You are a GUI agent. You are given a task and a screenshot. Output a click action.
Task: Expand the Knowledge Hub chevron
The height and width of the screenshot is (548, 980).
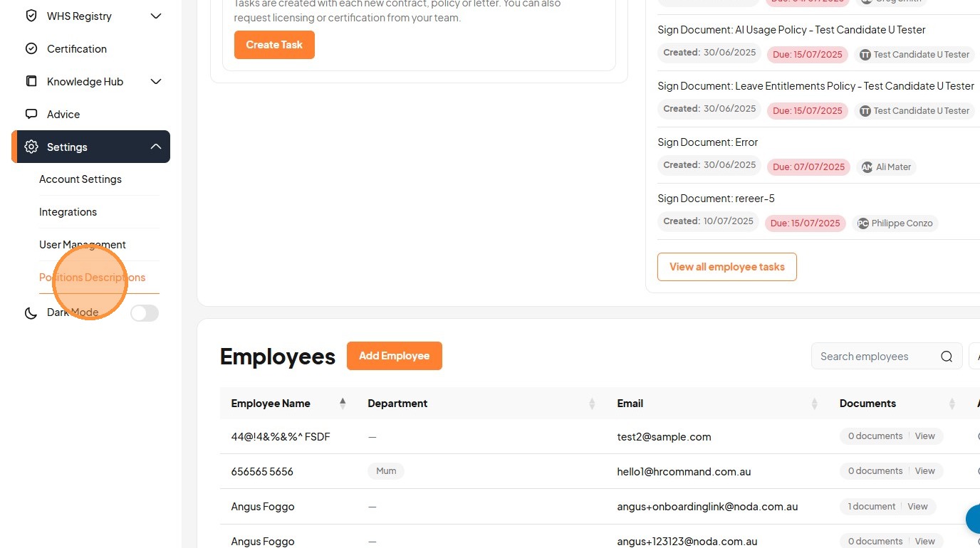[x=156, y=81]
